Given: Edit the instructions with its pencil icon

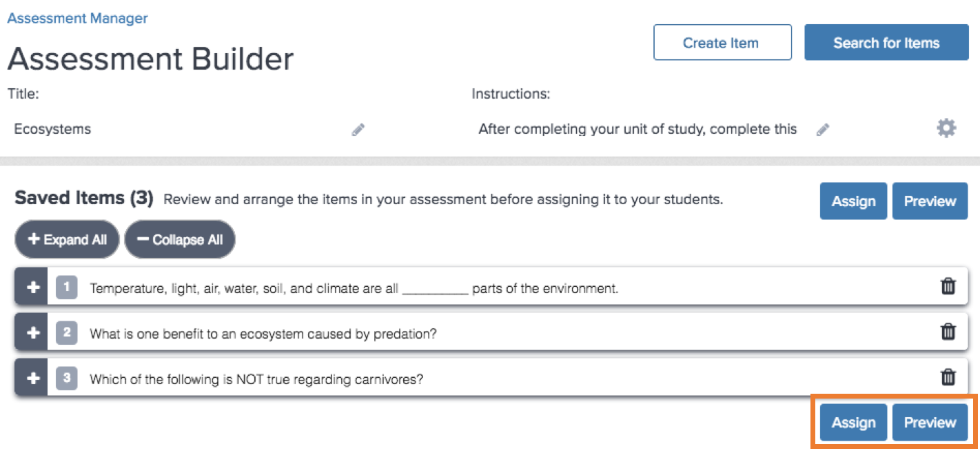Looking at the screenshot, I should pos(823,129).
